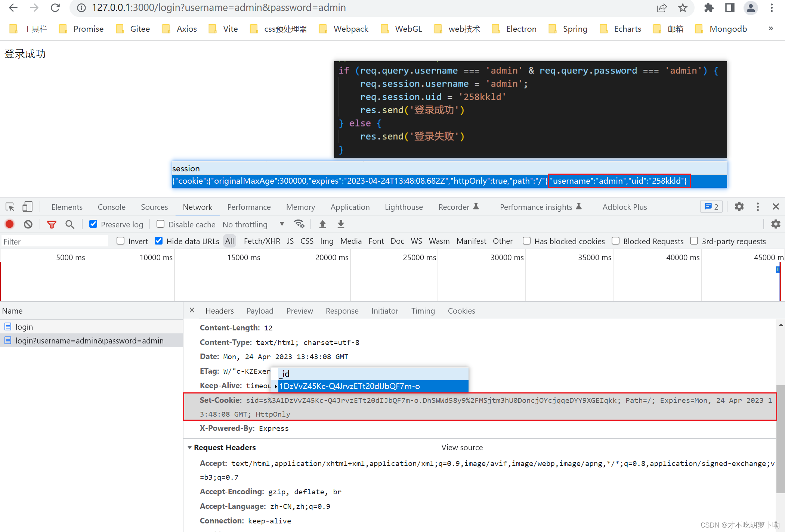Uncheck Preserve log checkbox
Image resolution: width=785 pixels, height=532 pixels.
[x=93, y=224]
